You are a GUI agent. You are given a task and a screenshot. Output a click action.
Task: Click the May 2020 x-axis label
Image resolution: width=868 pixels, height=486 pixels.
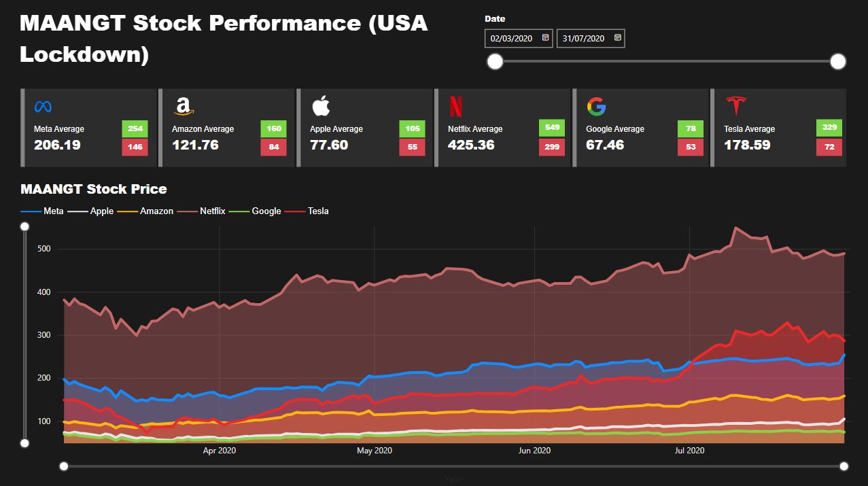(x=375, y=450)
